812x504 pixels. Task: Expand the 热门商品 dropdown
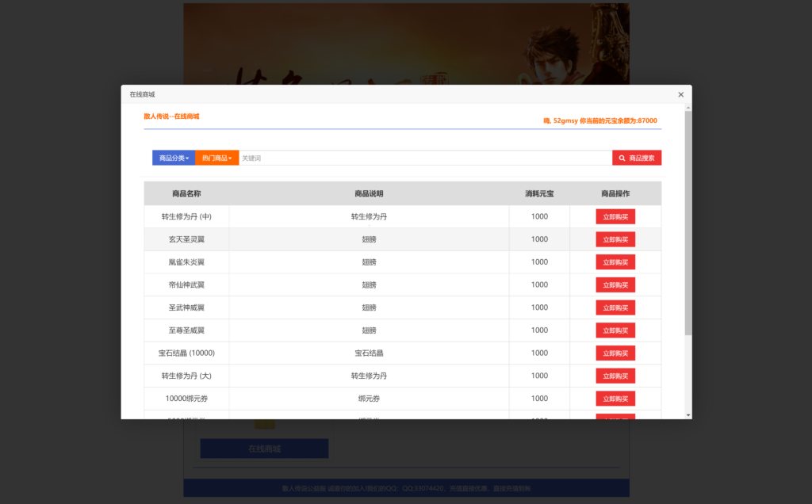coord(216,158)
